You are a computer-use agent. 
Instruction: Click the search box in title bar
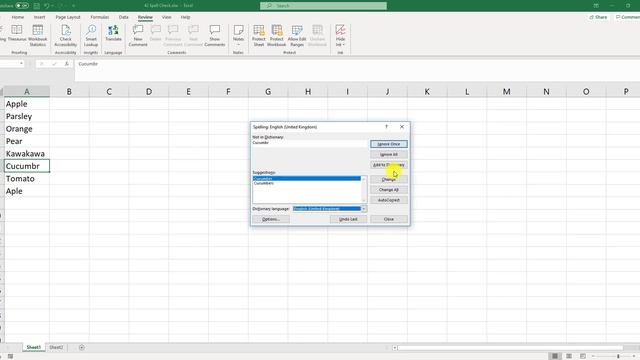(323, 6)
